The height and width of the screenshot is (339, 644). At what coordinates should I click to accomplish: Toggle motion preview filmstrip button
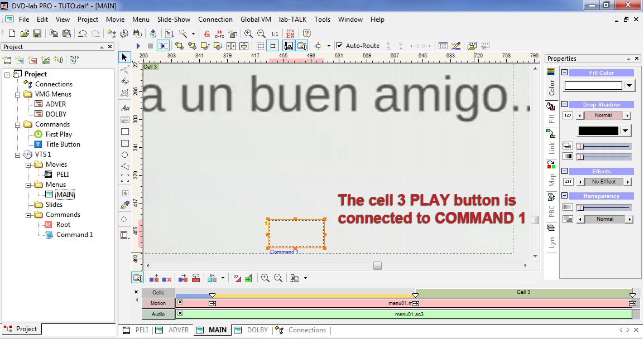click(289, 46)
